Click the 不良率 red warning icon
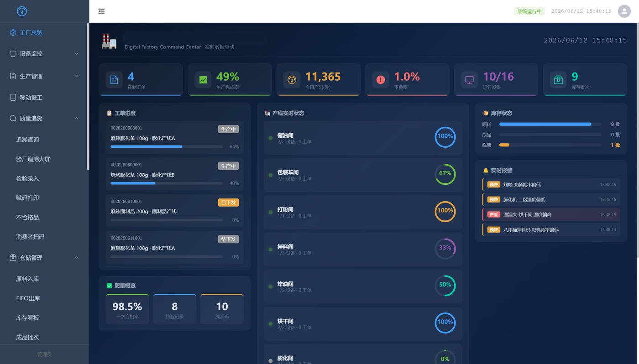The image size is (639, 364). pos(381,80)
